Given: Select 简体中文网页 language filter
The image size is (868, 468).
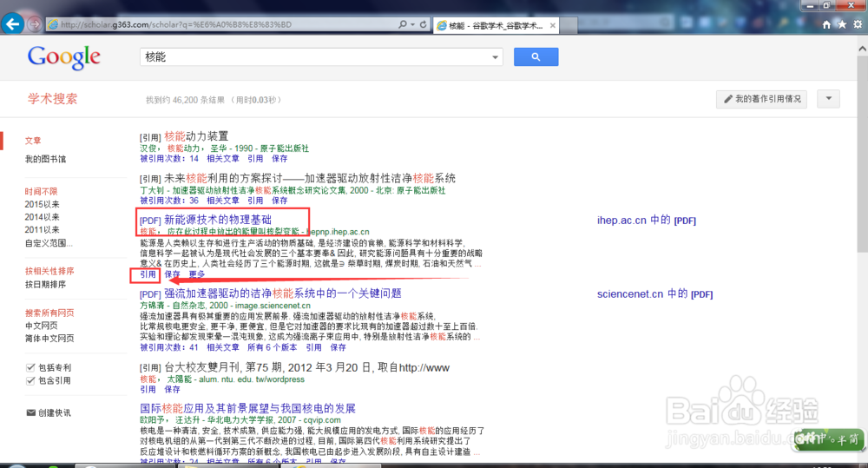Looking at the screenshot, I should pos(49,338).
